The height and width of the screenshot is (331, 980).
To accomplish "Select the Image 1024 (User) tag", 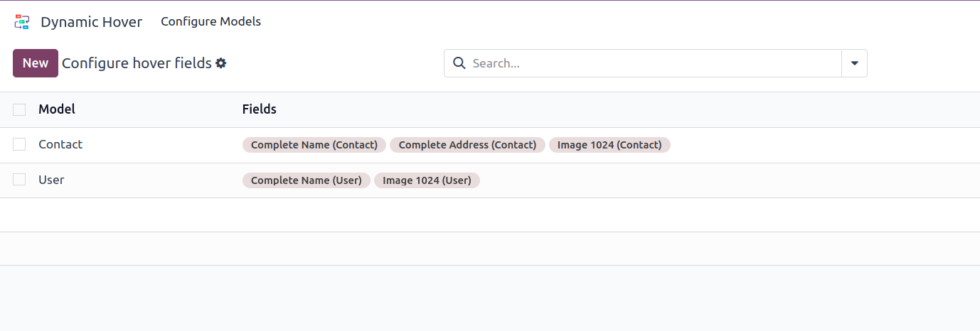I will click(x=427, y=180).
